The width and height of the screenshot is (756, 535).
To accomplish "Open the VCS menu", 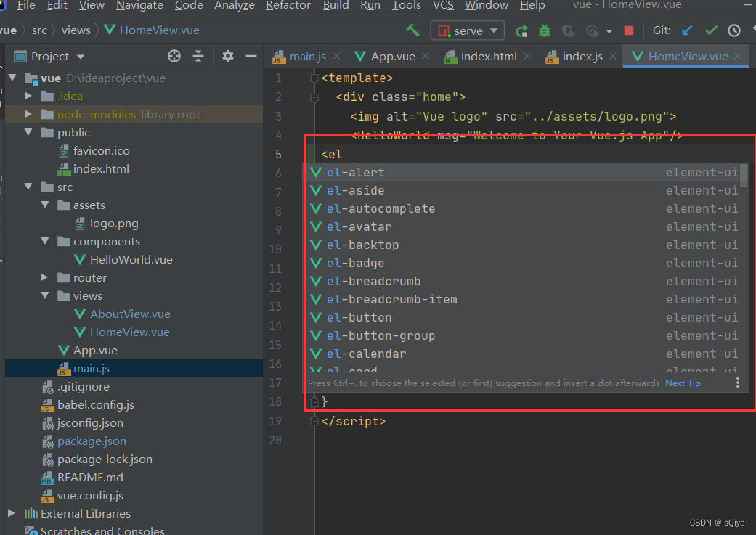I will pos(442,5).
